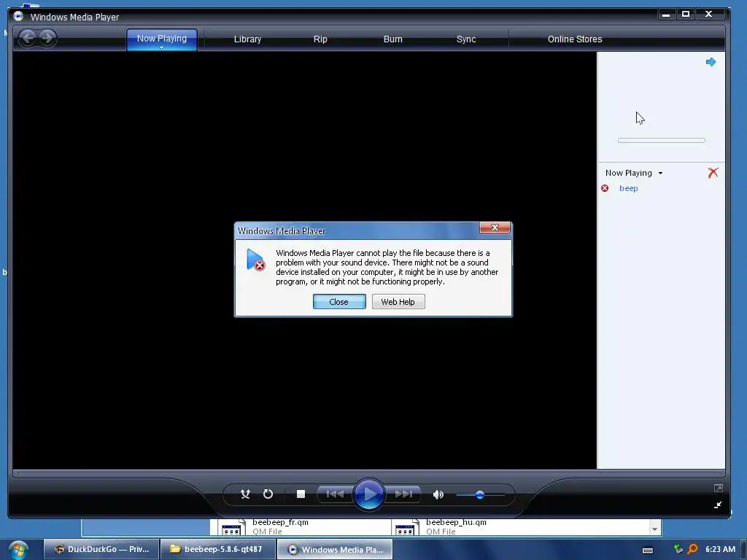Click the progress bar in list pane
The width and height of the screenshot is (747, 560).
pos(661,141)
